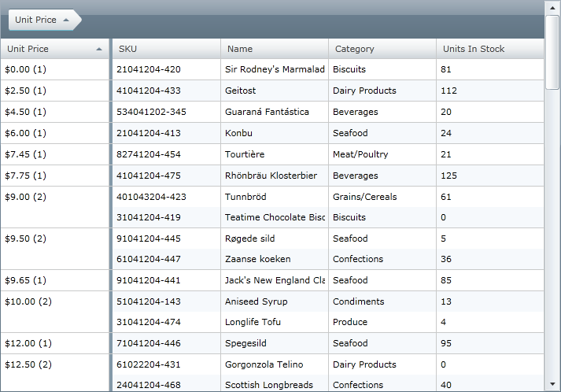Sort by the Name column header
The width and height of the screenshot is (561, 392).
(x=274, y=49)
